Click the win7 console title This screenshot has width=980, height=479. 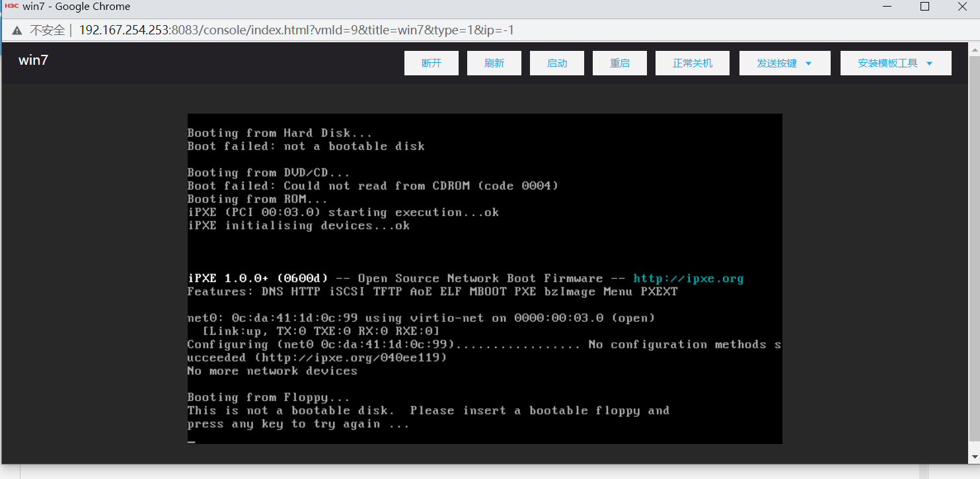pyautogui.click(x=33, y=60)
